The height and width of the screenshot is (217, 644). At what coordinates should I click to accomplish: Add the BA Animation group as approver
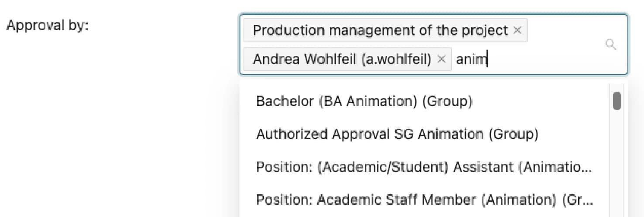(x=364, y=101)
